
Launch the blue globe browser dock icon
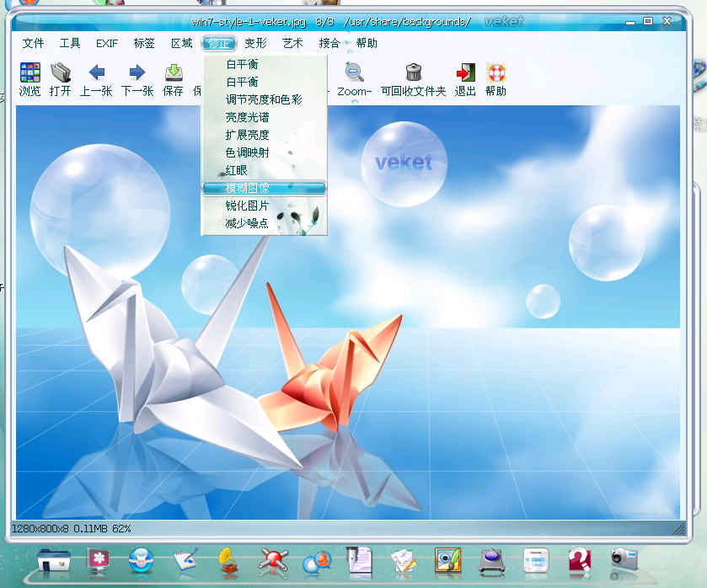tap(141, 560)
